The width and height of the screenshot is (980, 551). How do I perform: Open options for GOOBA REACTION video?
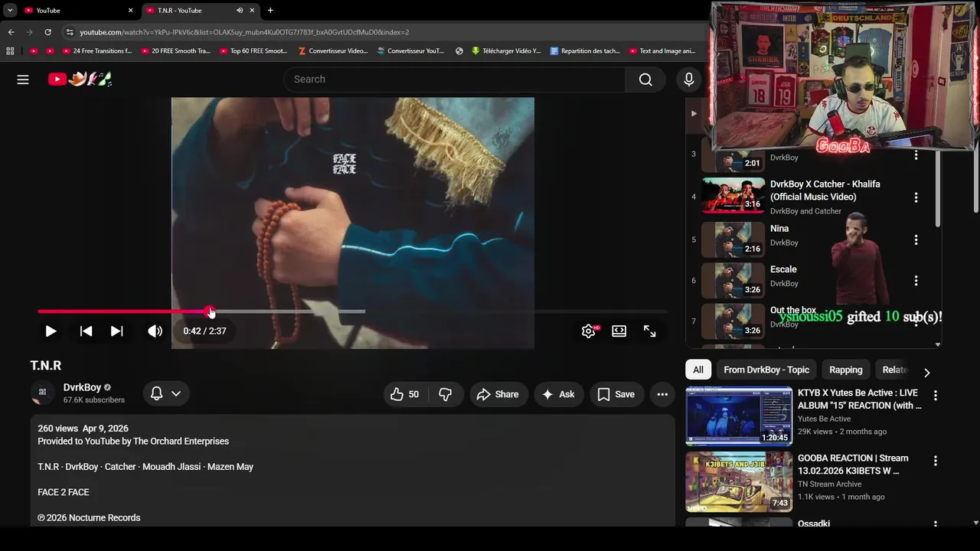935,461
